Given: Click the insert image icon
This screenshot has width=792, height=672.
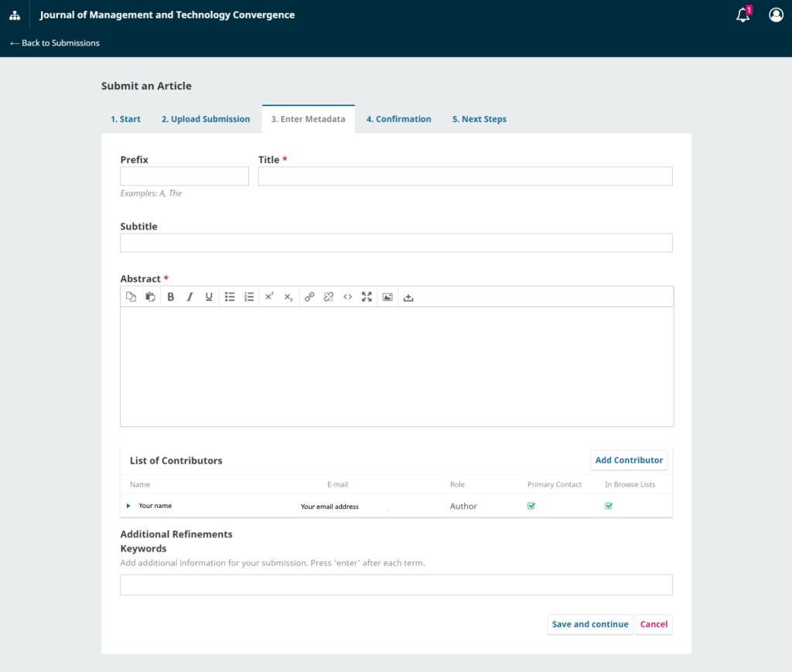Looking at the screenshot, I should point(387,297).
